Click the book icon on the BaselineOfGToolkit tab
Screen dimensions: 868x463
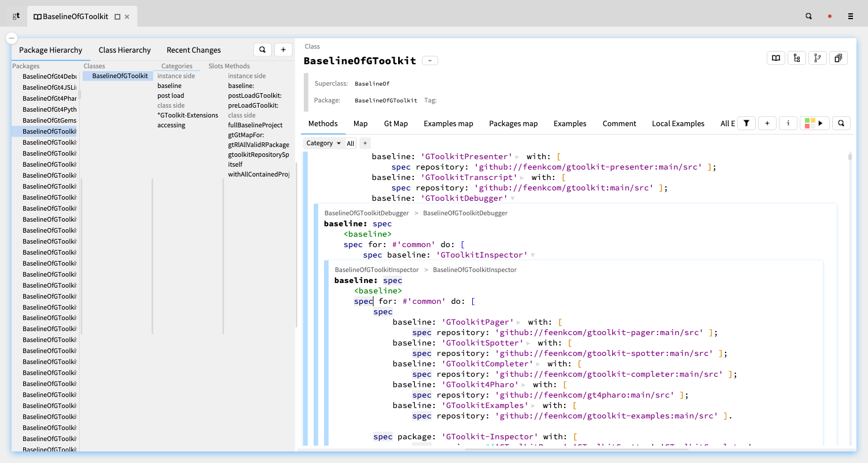click(37, 17)
